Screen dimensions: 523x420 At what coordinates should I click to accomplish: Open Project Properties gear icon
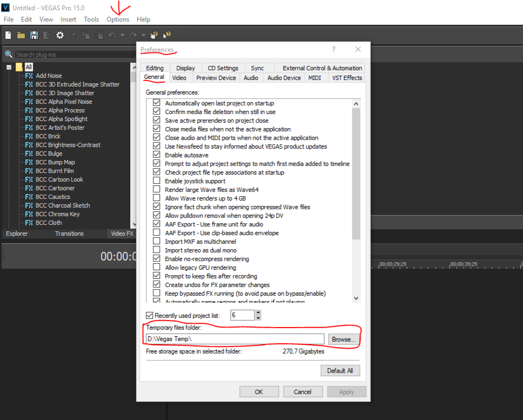tap(60, 35)
